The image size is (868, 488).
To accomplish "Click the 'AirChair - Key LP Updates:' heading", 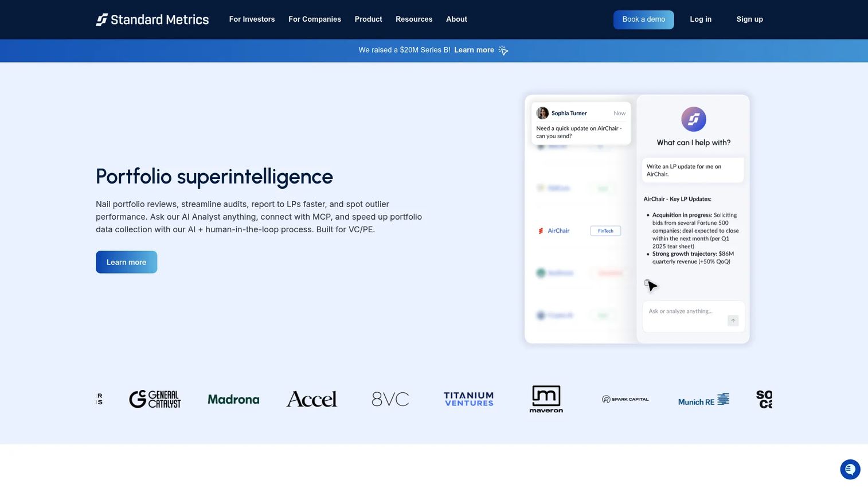I will (678, 200).
